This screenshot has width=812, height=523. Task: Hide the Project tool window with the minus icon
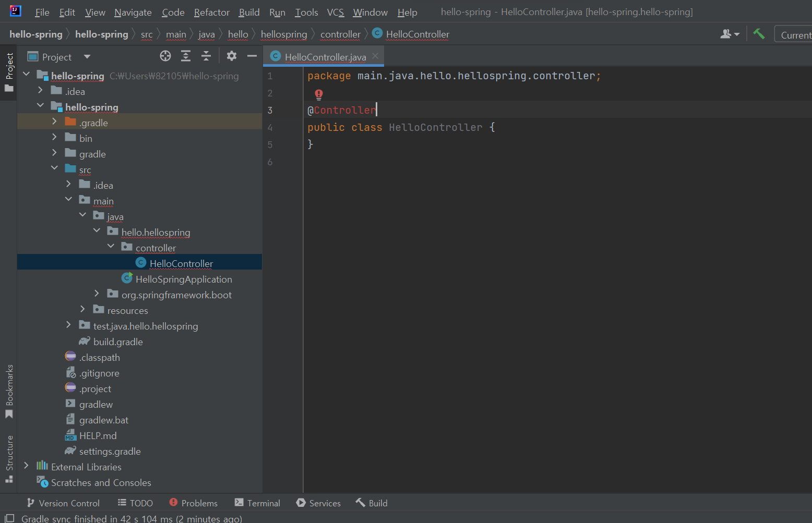click(x=252, y=56)
